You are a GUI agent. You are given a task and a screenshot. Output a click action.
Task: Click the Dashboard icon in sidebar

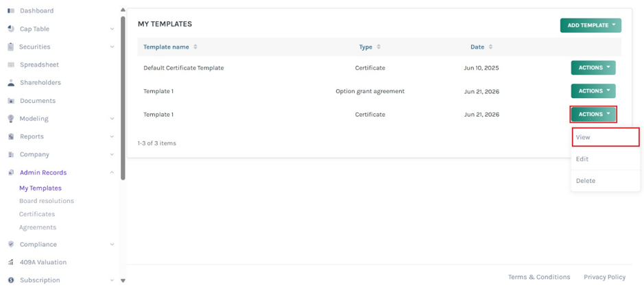[x=11, y=11]
